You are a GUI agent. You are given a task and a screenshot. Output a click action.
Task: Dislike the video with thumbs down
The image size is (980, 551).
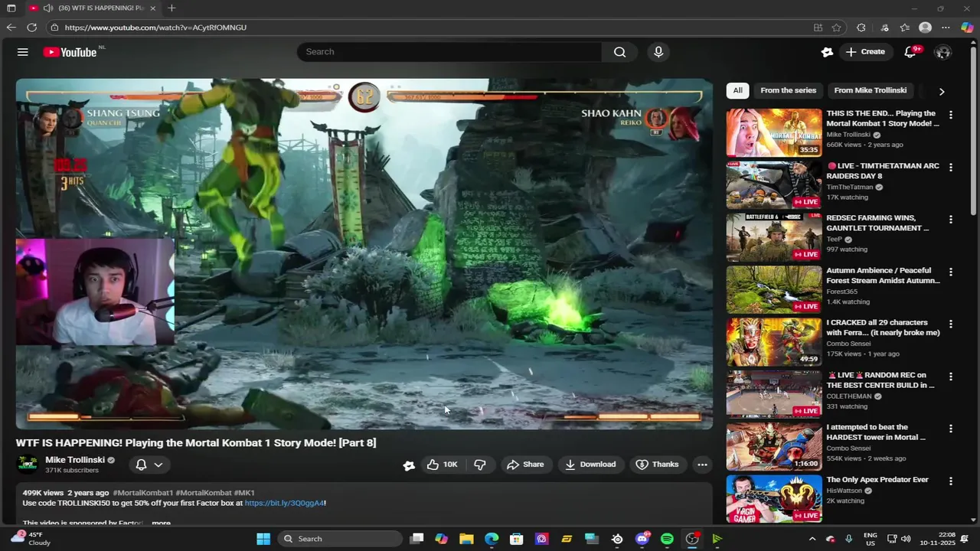[480, 465]
